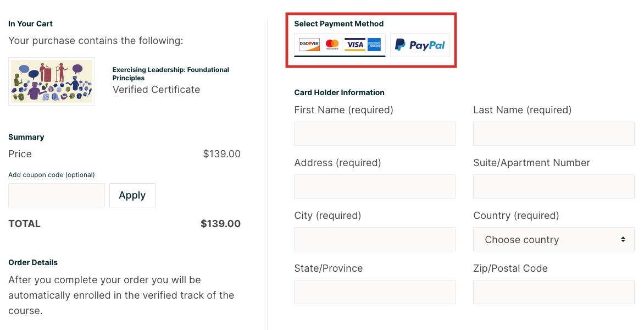Click the Exercising Leadership course thumbnail
The height and width of the screenshot is (330, 644).
[52, 81]
